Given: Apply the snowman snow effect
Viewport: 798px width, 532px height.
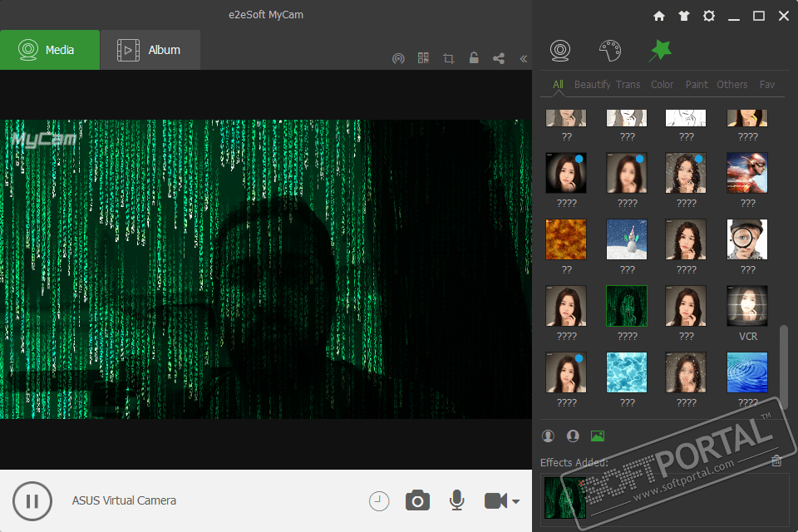Looking at the screenshot, I should [x=627, y=239].
